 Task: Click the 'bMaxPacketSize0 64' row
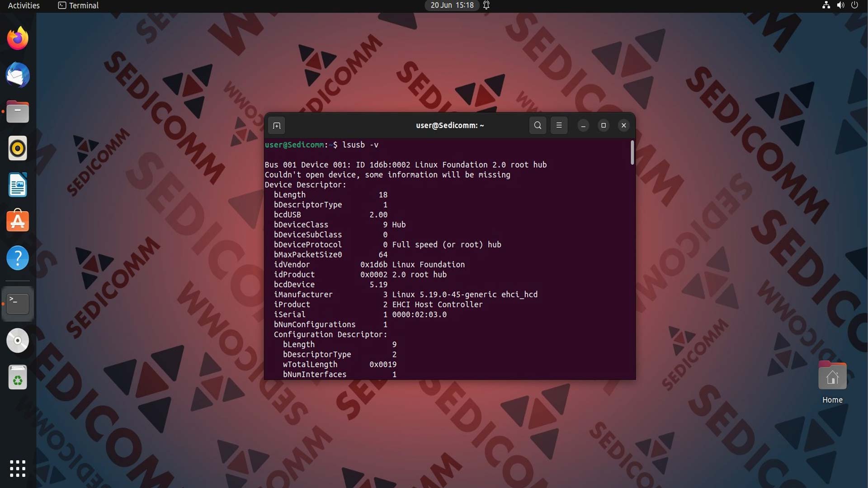[x=330, y=254]
